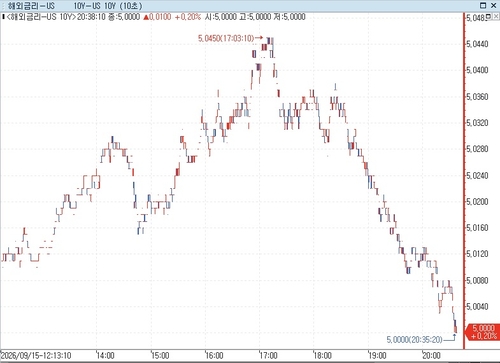Click the 2026/09/15-12:13:10 start date label
This screenshot has height=363, width=500.
(36, 355)
